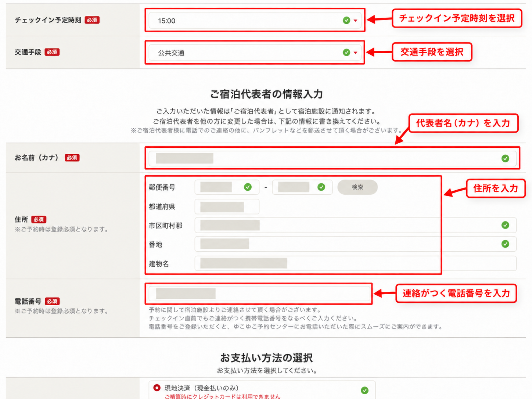
Task: Click checkmark in second postal code box
Action: [321, 187]
